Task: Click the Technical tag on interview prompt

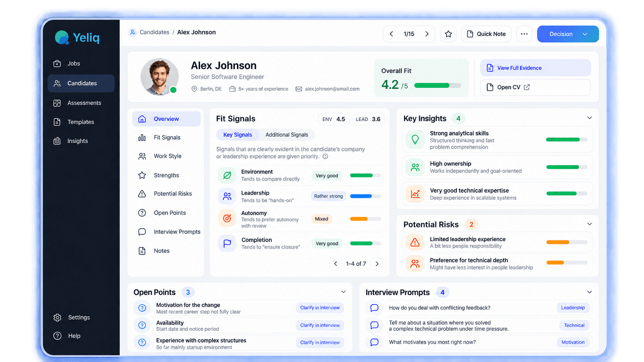Action: [574, 325]
